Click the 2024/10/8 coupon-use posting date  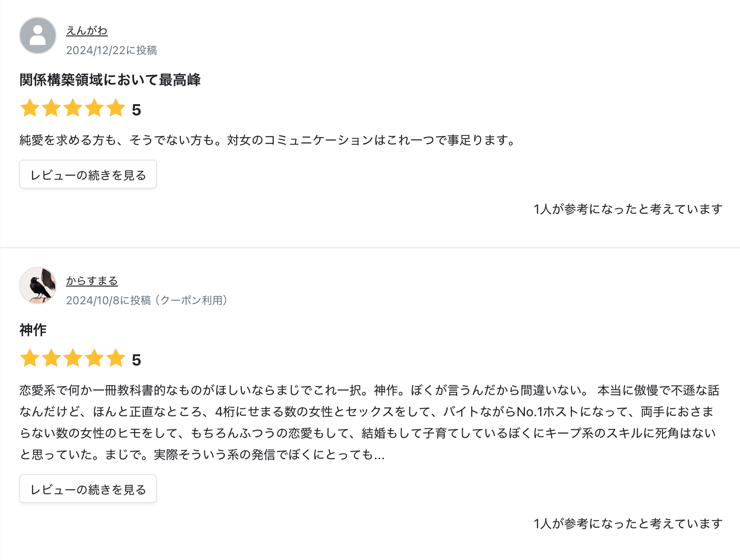pos(147,301)
